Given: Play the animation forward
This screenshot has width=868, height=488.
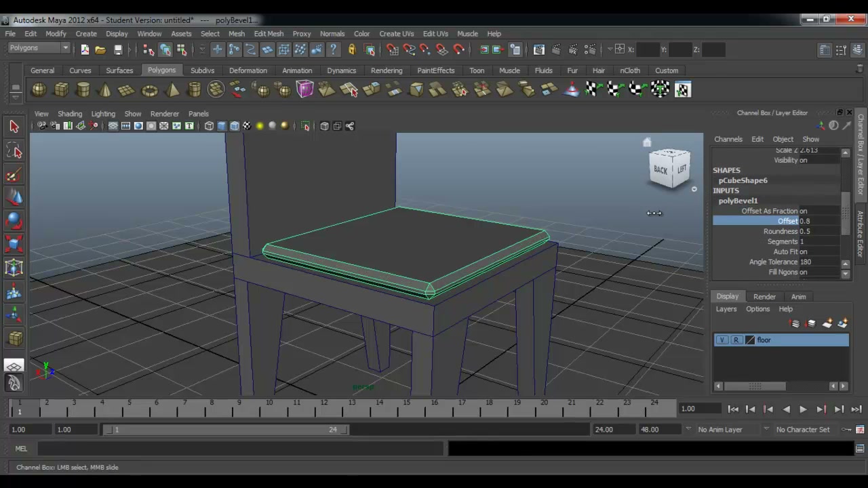Looking at the screenshot, I should click(x=803, y=409).
